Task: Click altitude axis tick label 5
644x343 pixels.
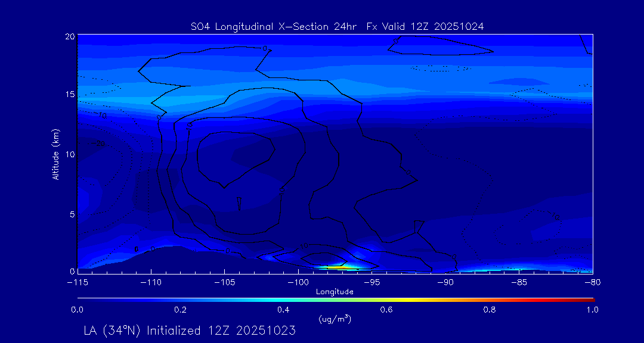Action: [72, 214]
